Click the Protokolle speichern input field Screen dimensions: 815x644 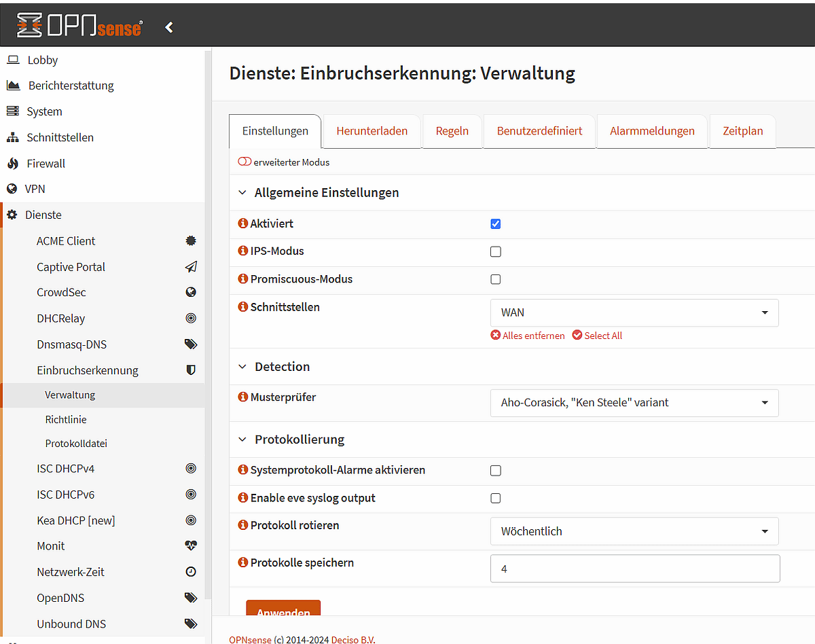[x=634, y=569]
